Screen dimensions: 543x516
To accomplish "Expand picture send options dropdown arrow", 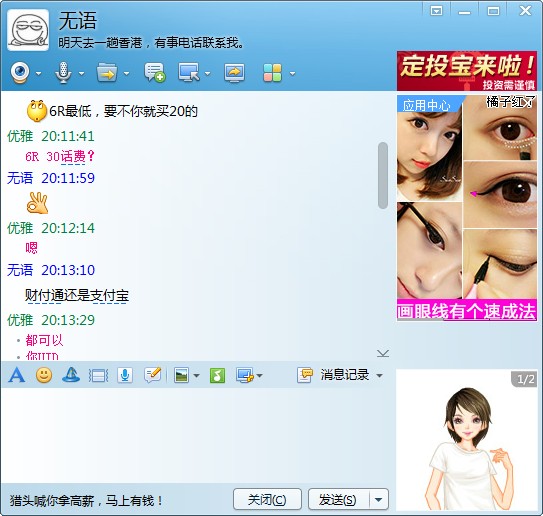I will point(196,375).
